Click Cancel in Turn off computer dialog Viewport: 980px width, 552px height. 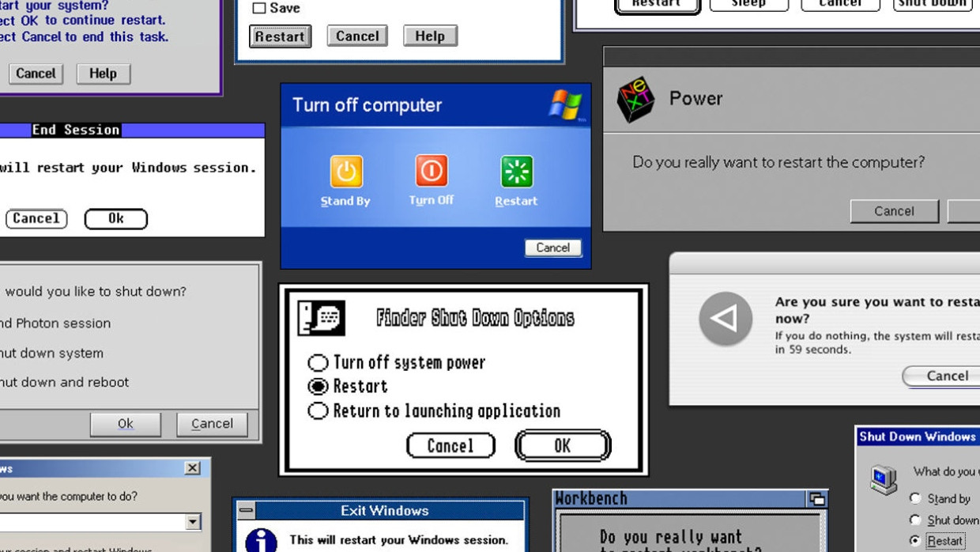coord(552,248)
